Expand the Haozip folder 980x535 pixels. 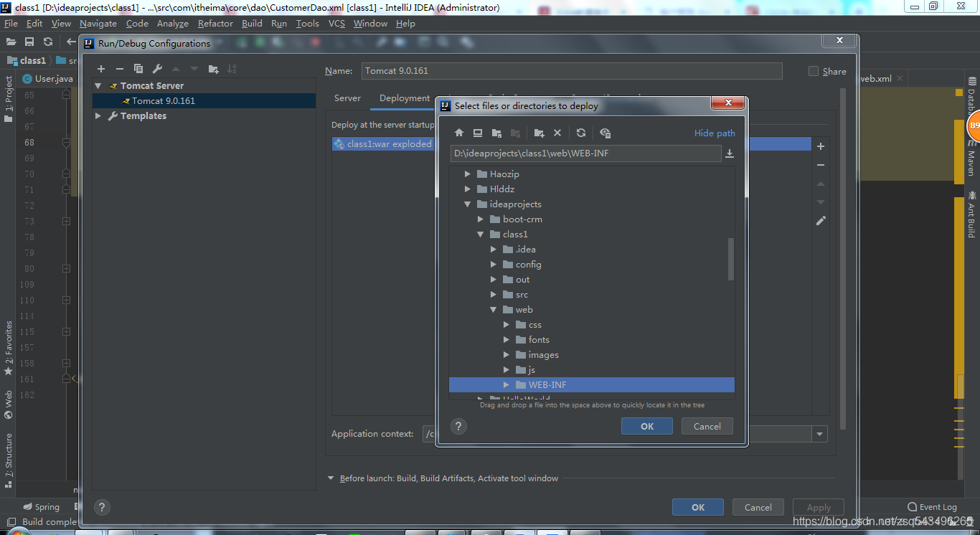[x=468, y=174]
